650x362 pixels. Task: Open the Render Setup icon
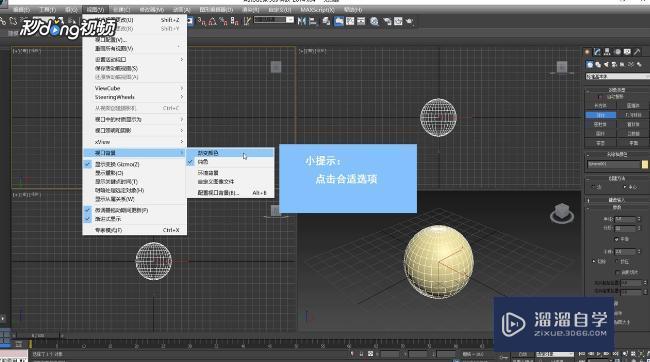pos(387,21)
